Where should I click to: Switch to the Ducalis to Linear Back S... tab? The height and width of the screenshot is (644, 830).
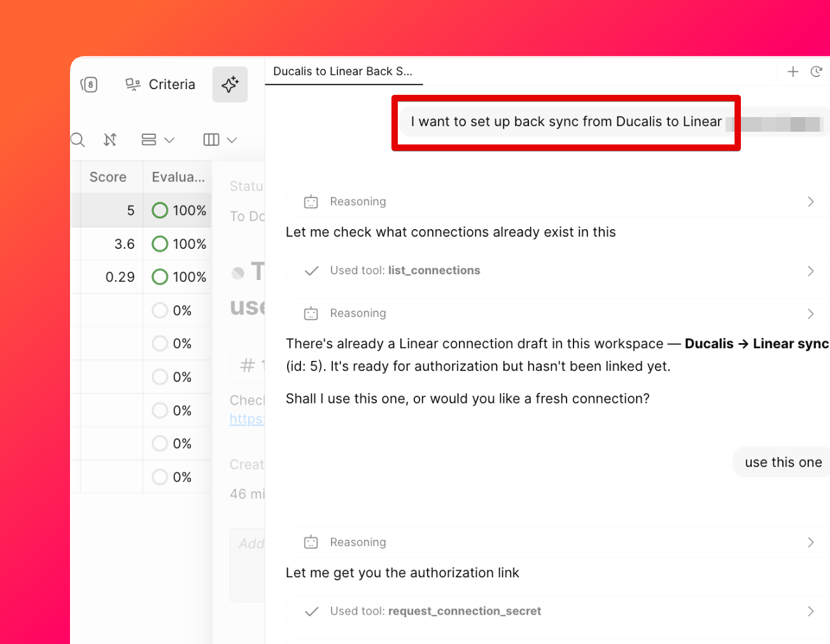[x=343, y=71]
